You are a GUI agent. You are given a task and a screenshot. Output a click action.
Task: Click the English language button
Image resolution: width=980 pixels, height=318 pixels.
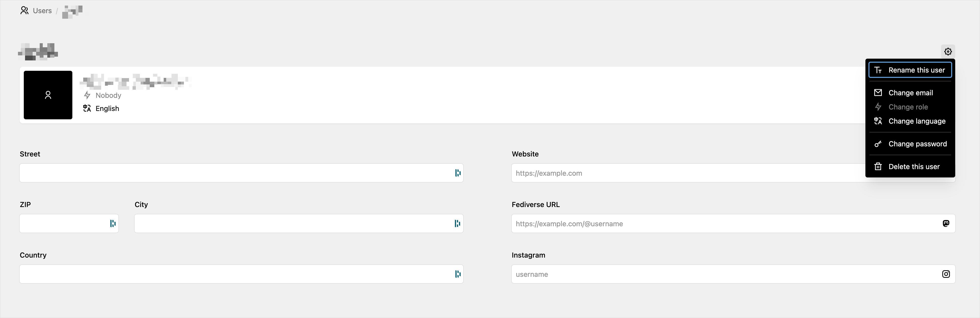(x=107, y=108)
